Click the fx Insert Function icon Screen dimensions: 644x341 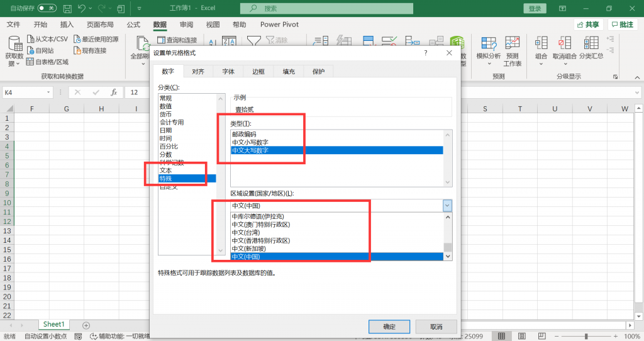click(x=114, y=92)
